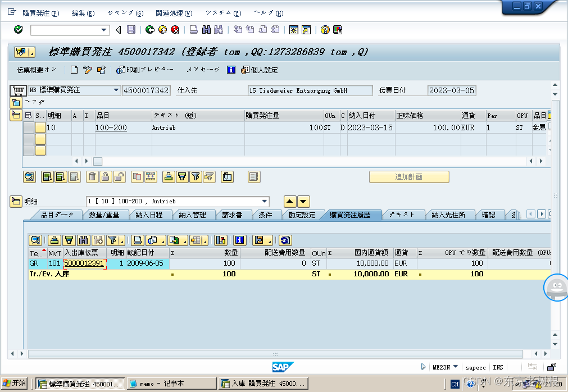This screenshot has height=392, width=568.
Task: Click the trash Delete item icon
Action: click(92, 177)
